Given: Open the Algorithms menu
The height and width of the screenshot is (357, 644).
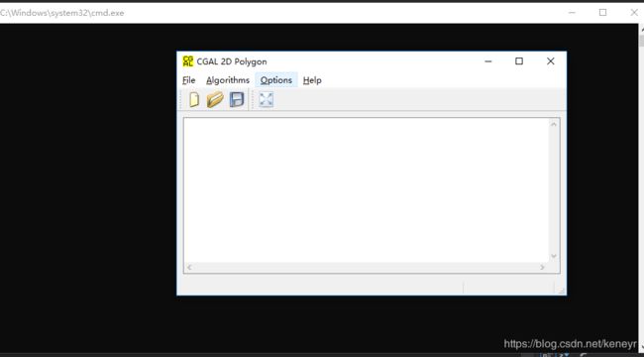Looking at the screenshot, I should click(228, 80).
